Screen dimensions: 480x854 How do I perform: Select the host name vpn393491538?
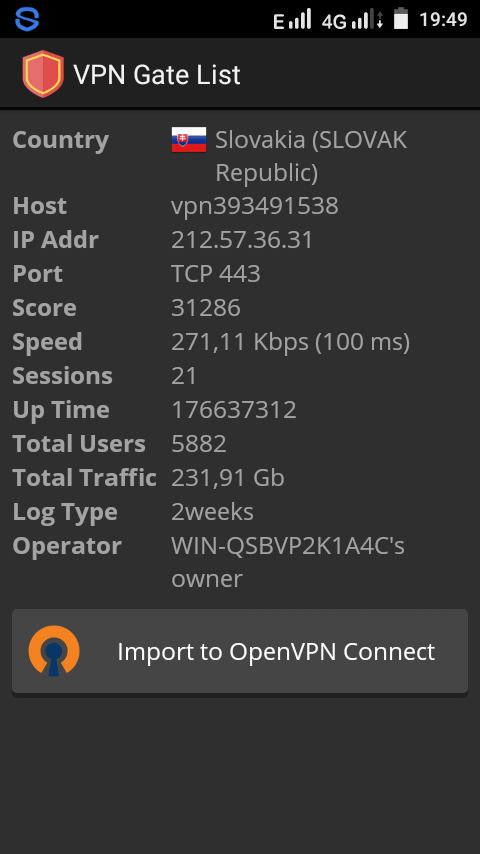(x=255, y=206)
